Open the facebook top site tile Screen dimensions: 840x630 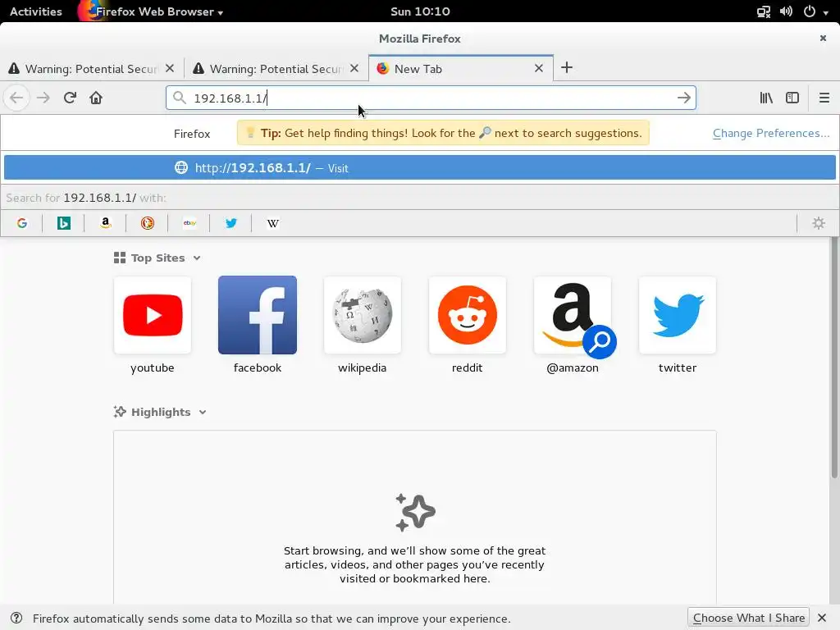[x=257, y=315]
